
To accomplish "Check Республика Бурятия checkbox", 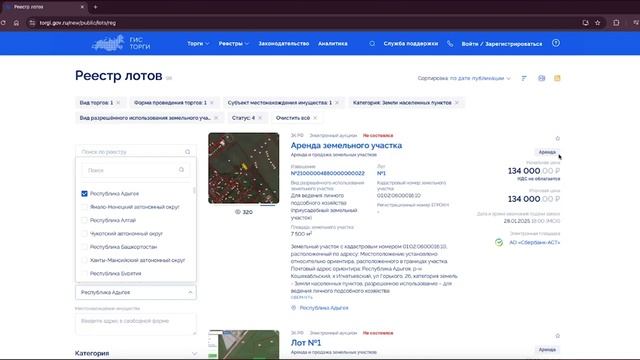I will 84,273.
